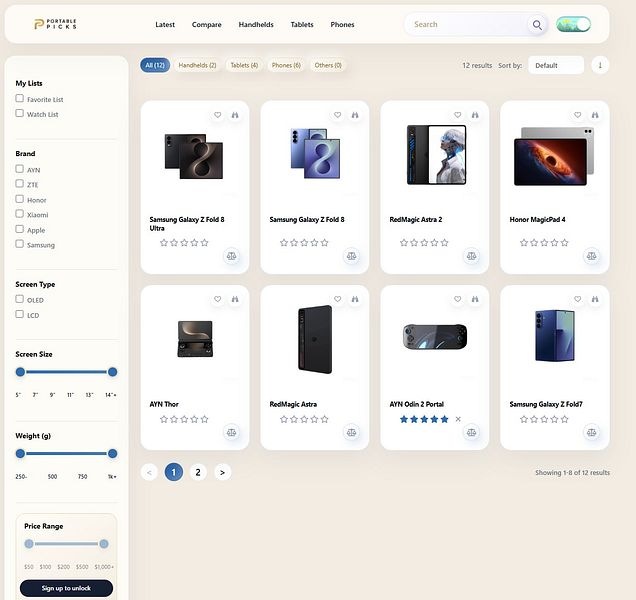The image size is (636, 600).
Task: Compare the AYN Odin 2 Portal
Action: coord(471,432)
